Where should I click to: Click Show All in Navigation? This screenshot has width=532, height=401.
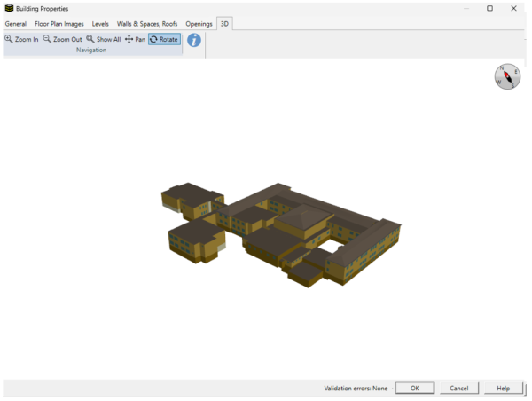104,39
